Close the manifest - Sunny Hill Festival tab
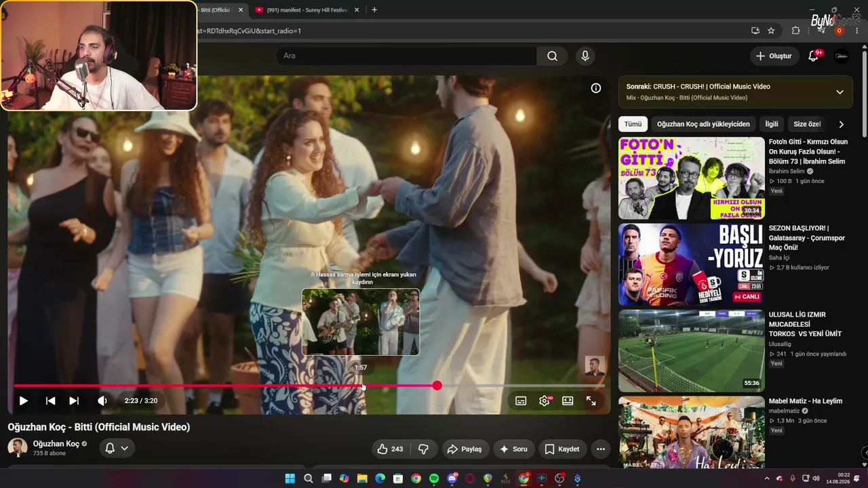The image size is (868, 488). [x=357, y=10]
